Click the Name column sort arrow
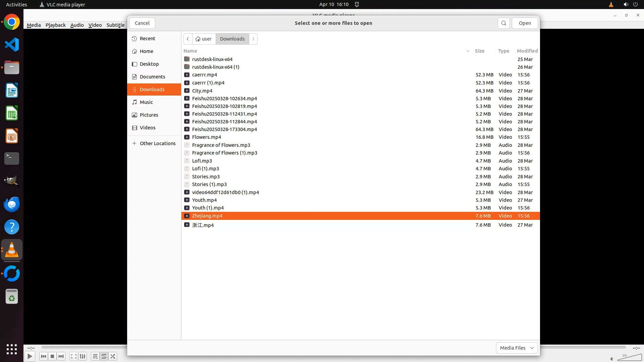The image size is (644, 362). tap(468, 51)
